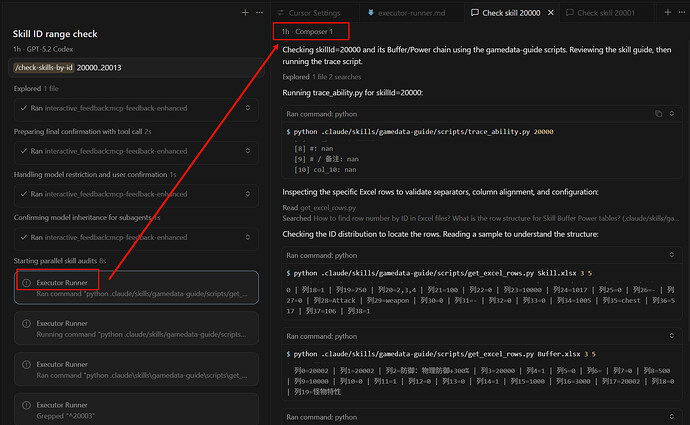Viewport: 690px width, 425px height.
Task: Expand the Ran row below 'Preparing final confirmation with tool call'
Action: click(248, 151)
